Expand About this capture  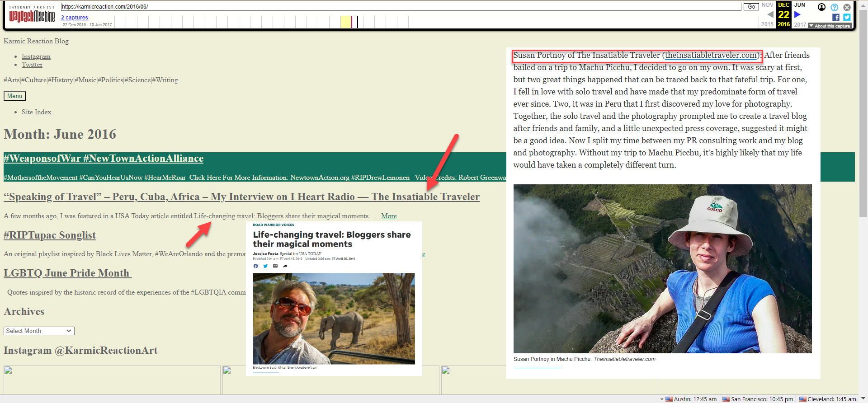pyautogui.click(x=830, y=26)
